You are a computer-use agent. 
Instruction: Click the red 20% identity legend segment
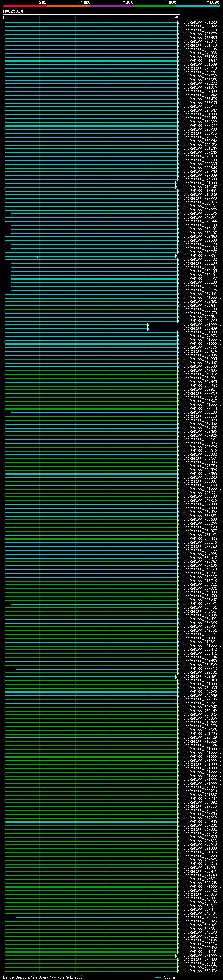25,6
